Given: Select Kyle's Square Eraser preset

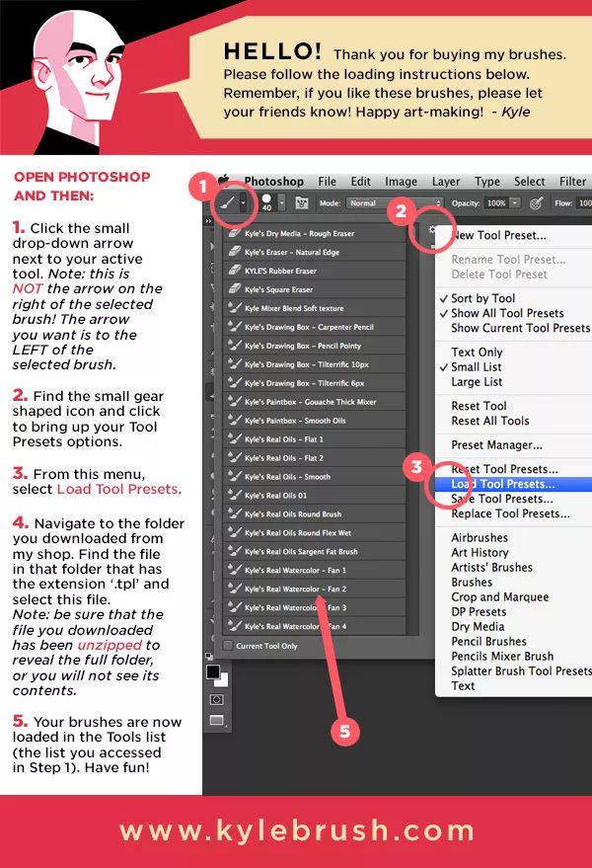Looking at the screenshot, I should [x=315, y=289].
